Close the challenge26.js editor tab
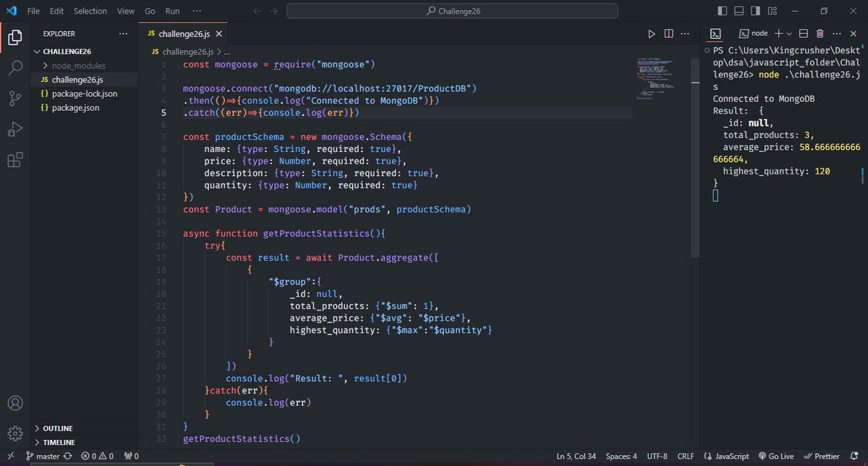Image resolution: width=868 pixels, height=466 pixels. [x=218, y=34]
